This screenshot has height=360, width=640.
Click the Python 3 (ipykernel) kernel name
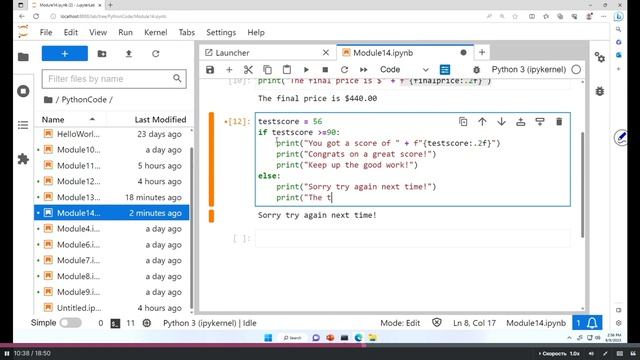pyautogui.click(x=529, y=69)
